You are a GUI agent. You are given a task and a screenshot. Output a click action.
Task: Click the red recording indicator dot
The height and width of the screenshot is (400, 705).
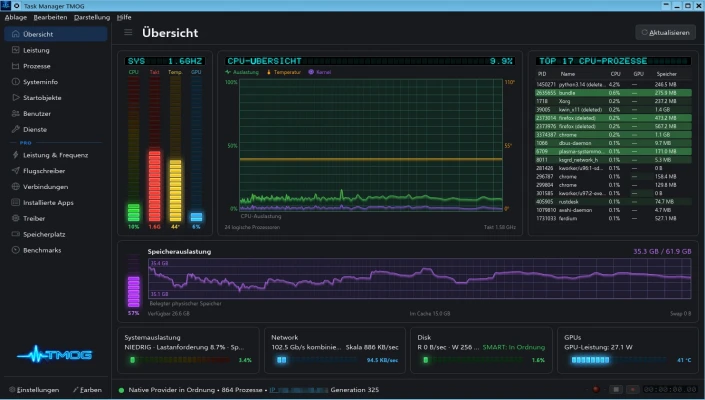coord(596,390)
